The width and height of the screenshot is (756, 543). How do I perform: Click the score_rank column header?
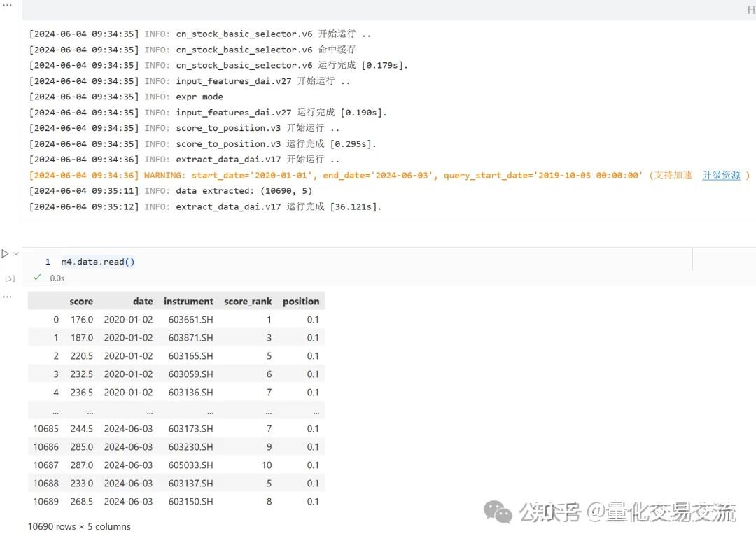248,302
